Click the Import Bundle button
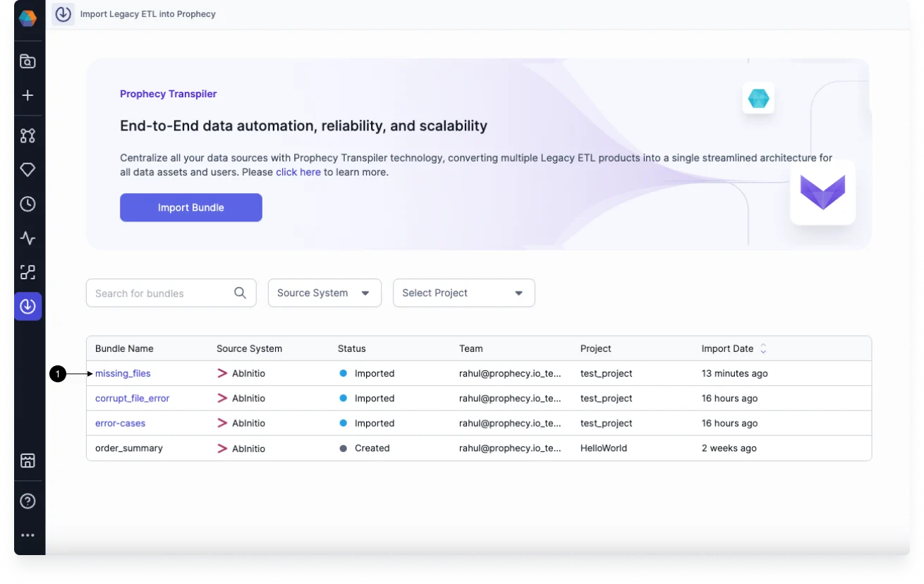924x584 pixels. coord(191,207)
